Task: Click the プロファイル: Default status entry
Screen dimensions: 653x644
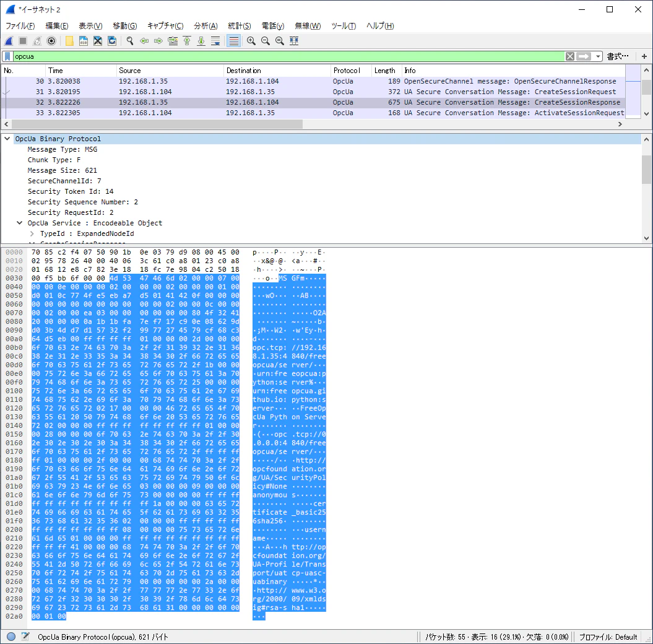Action: [x=608, y=637]
